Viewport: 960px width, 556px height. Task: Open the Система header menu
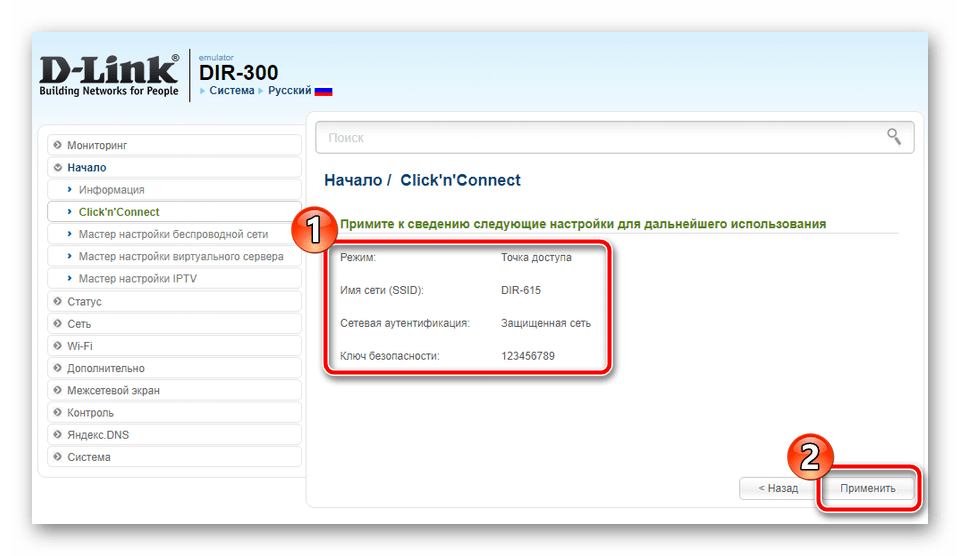tap(231, 91)
